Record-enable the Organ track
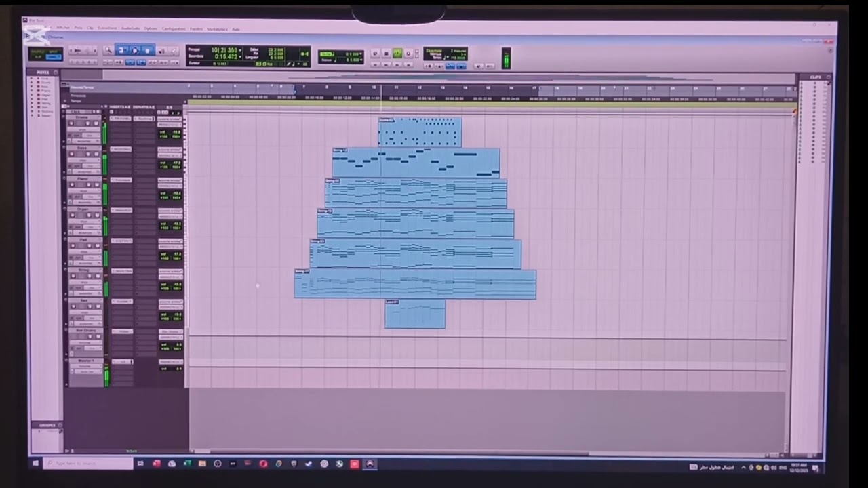This screenshot has height=488, width=868. [72, 216]
